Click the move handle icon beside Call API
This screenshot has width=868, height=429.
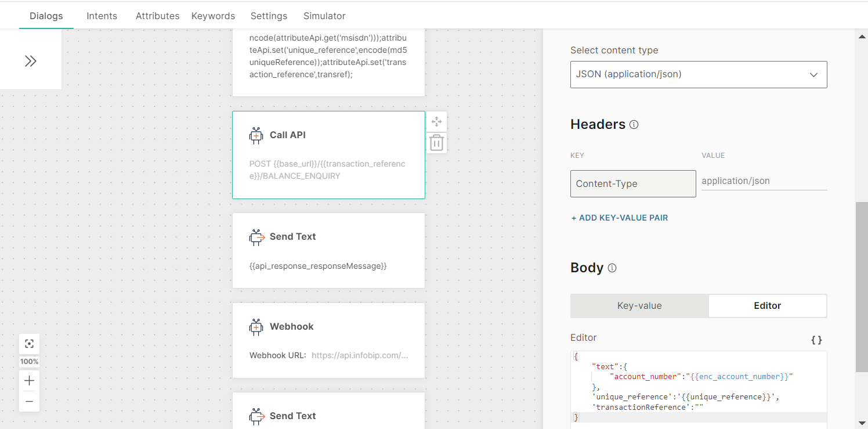pyautogui.click(x=436, y=121)
